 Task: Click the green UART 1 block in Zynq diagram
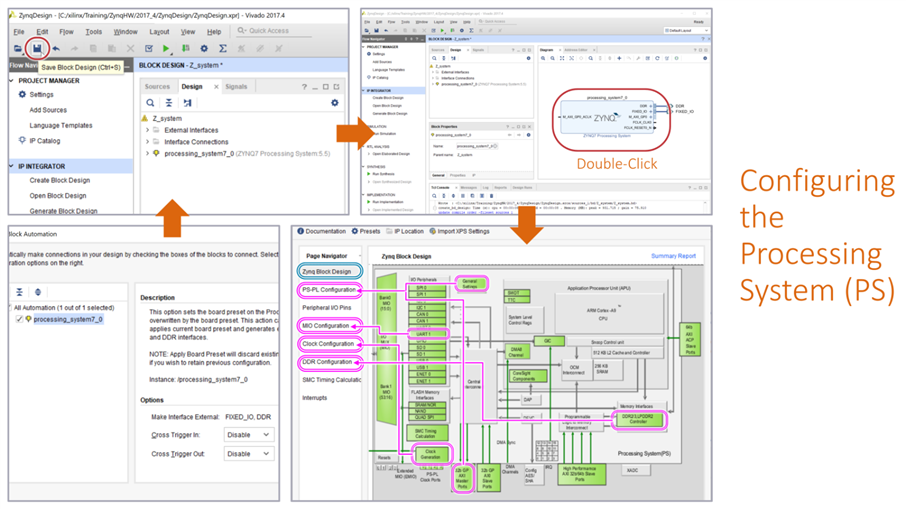click(427, 334)
